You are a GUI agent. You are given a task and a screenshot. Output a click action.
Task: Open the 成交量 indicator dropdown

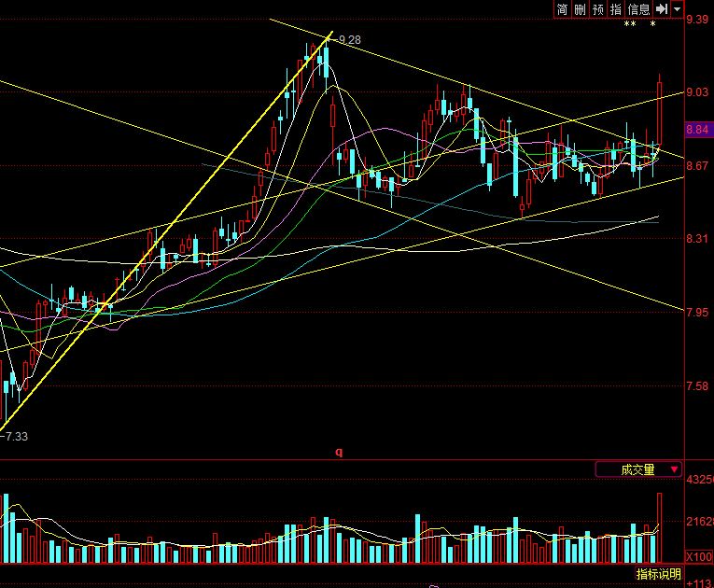pyautogui.click(x=638, y=469)
